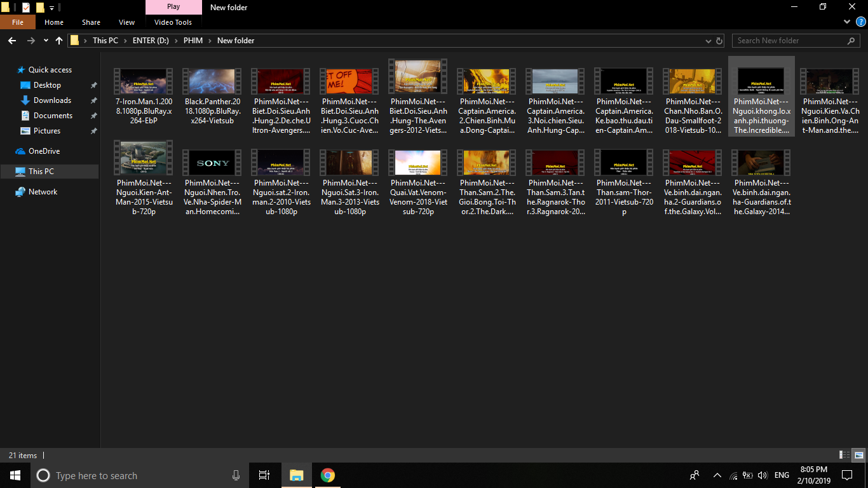The width and height of the screenshot is (868, 488).
Task: Select Iron.Man.3-2013 video file icon
Action: tap(349, 163)
